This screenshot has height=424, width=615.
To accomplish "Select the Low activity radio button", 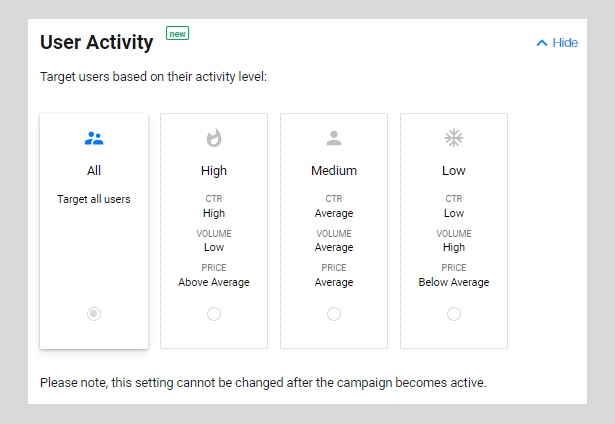I will point(454,314).
